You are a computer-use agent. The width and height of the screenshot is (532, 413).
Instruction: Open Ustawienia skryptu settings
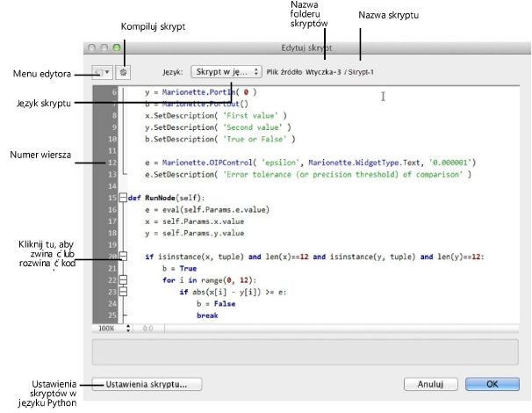pyautogui.click(x=147, y=384)
